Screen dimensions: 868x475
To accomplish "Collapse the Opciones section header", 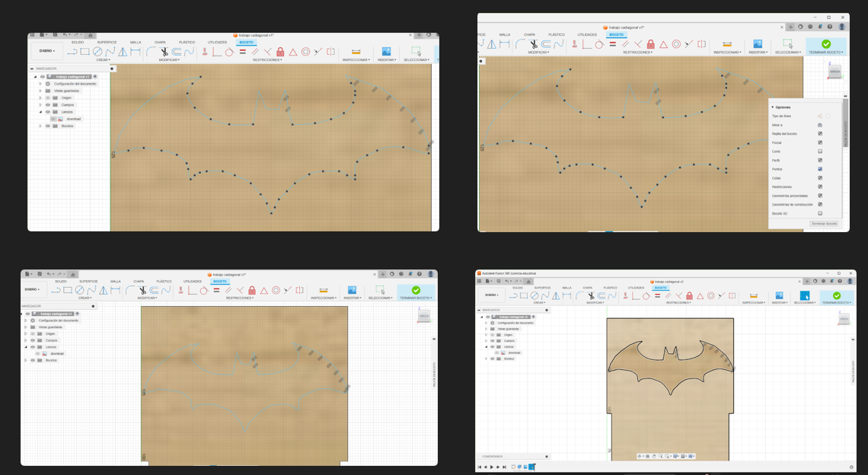I will [x=781, y=107].
